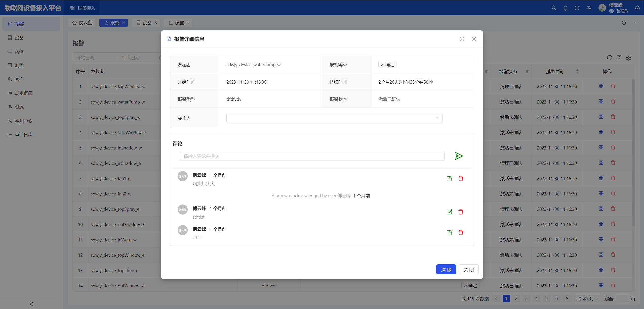Click the 关闭 button in dialog
This screenshot has height=309, width=644.
click(468, 270)
